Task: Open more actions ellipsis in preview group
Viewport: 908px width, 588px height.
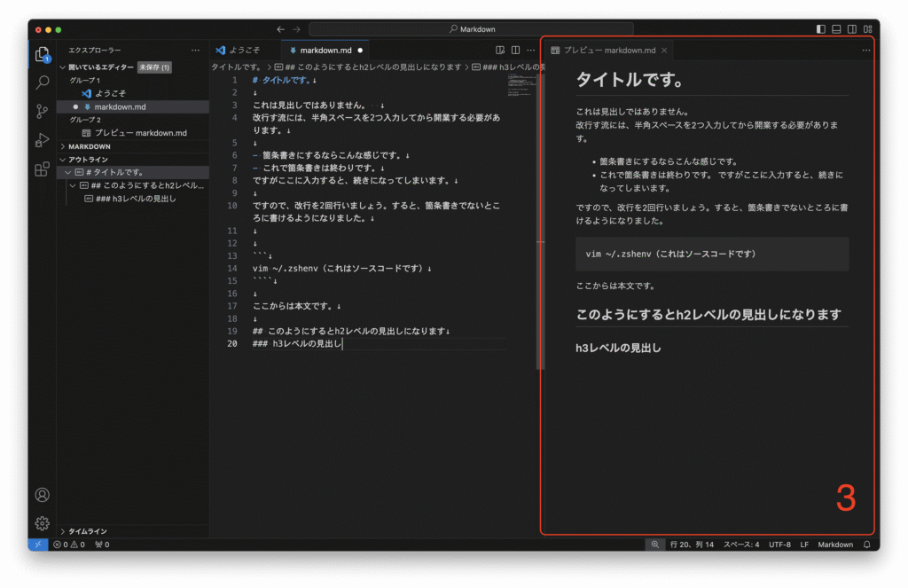Action: [865, 51]
